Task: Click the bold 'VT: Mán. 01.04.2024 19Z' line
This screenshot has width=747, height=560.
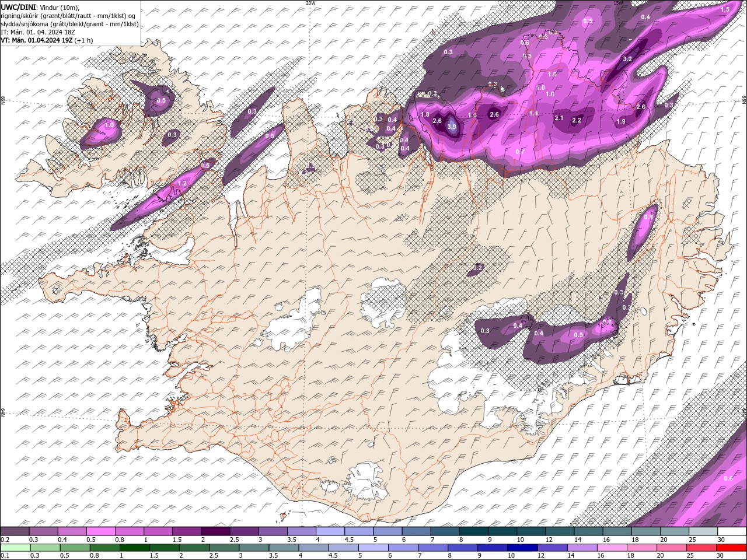Action: pyautogui.click(x=37, y=40)
